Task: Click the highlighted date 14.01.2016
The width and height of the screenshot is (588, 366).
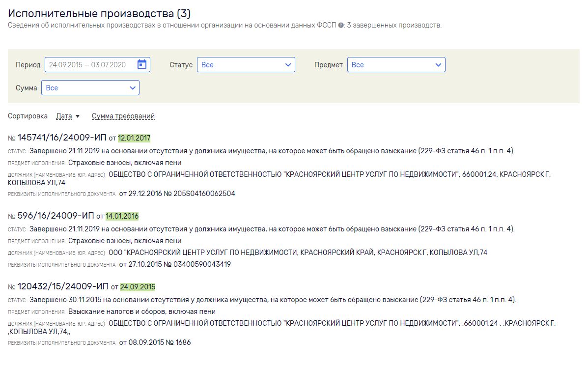Action: pos(122,216)
